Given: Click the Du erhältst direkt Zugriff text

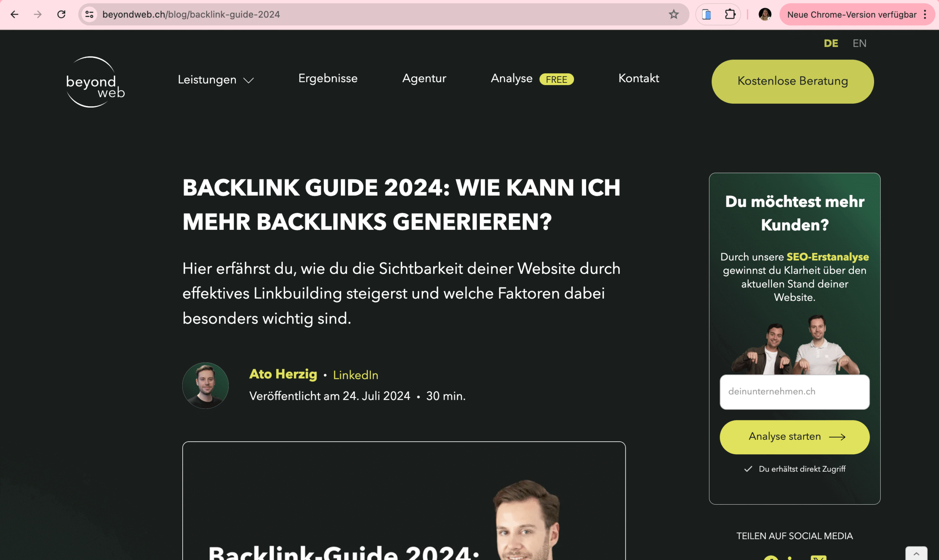Looking at the screenshot, I should tap(802, 469).
